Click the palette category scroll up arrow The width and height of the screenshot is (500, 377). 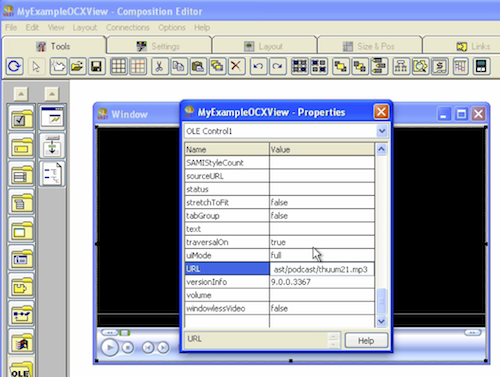21,94
